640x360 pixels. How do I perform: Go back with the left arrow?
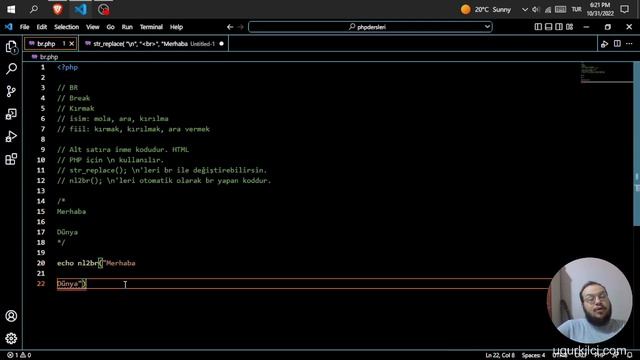click(x=230, y=27)
